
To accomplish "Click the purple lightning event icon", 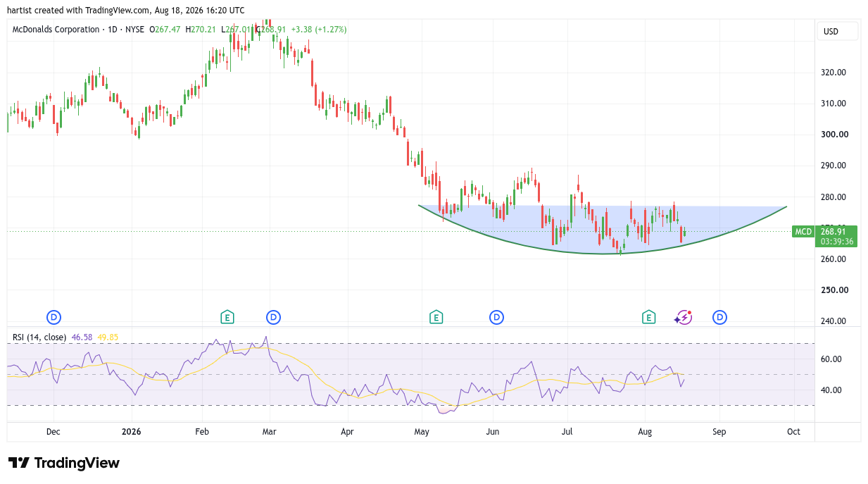I will coord(683,317).
